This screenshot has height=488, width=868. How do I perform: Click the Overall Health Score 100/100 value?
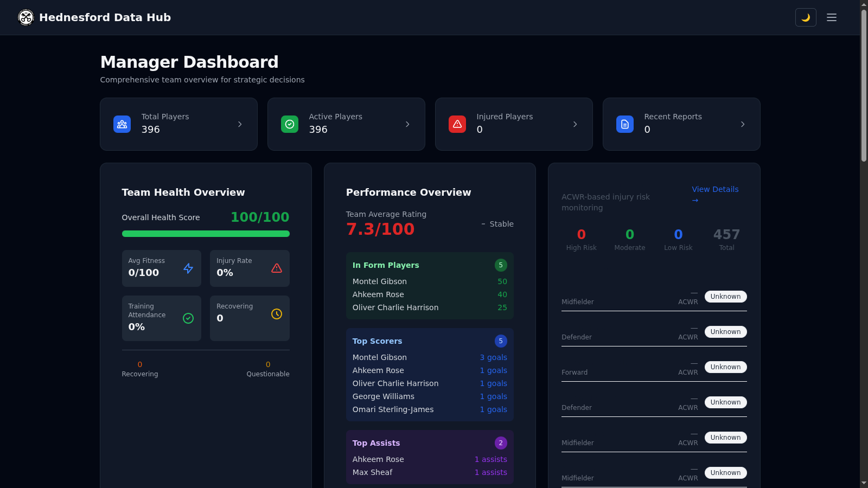click(260, 217)
